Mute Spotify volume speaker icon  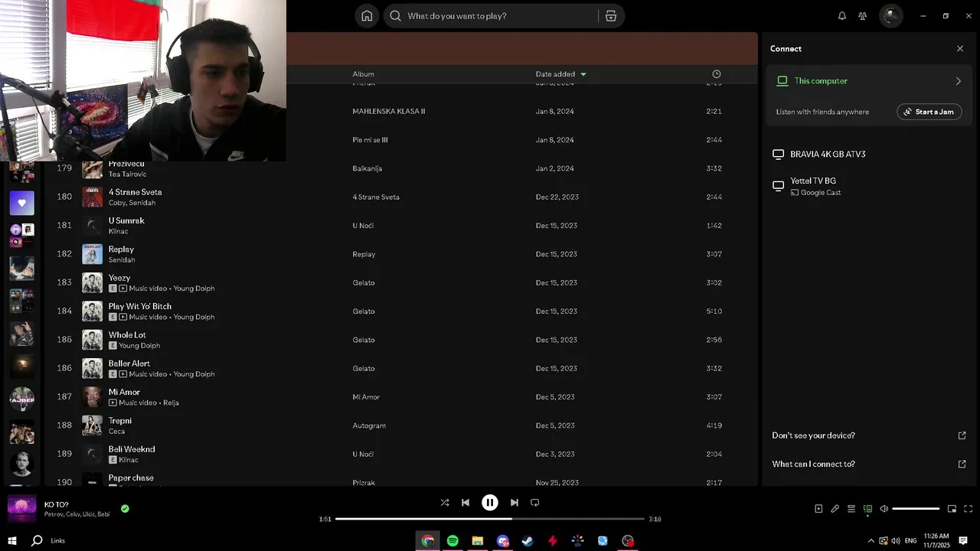884,509
